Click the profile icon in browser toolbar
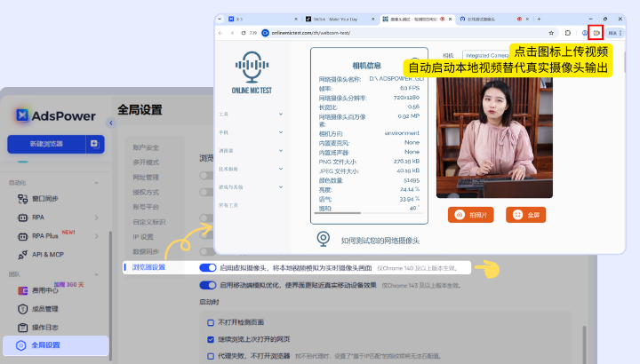 585,33
